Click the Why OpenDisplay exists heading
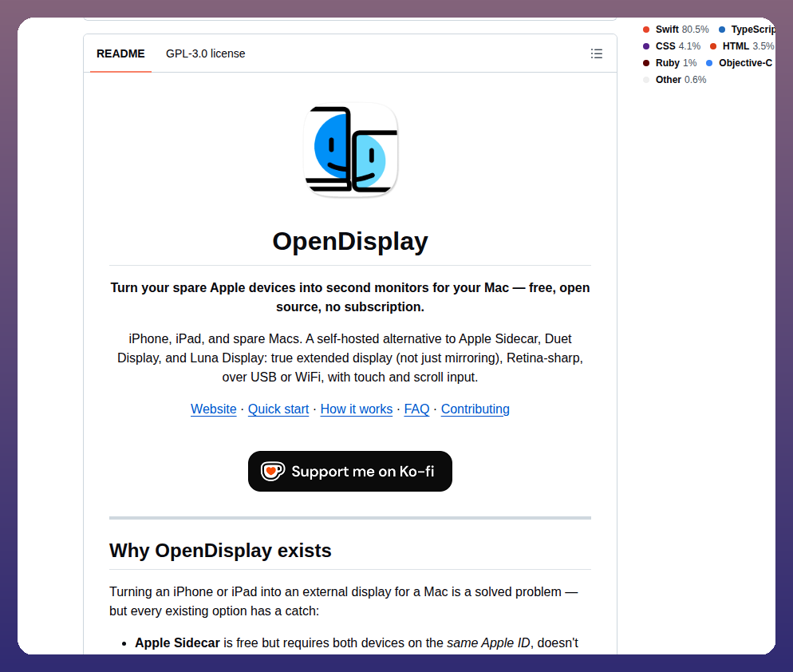The height and width of the screenshot is (672, 793). coord(220,551)
